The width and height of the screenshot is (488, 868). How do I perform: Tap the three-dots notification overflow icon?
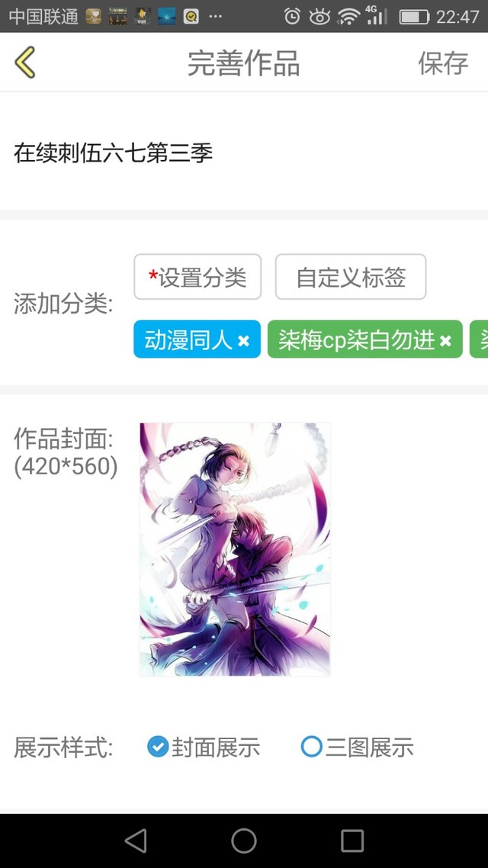pyautogui.click(x=215, y=17)
